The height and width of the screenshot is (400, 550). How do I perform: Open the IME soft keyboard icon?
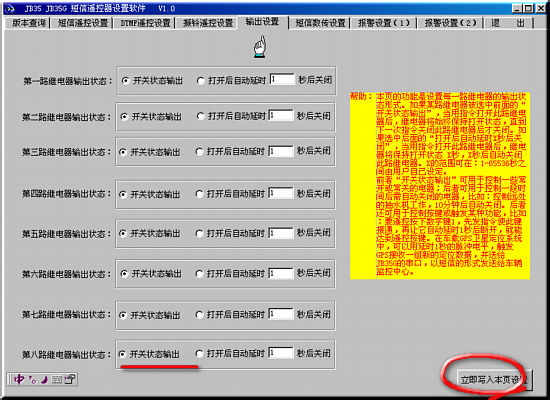(x=57, y=380)
